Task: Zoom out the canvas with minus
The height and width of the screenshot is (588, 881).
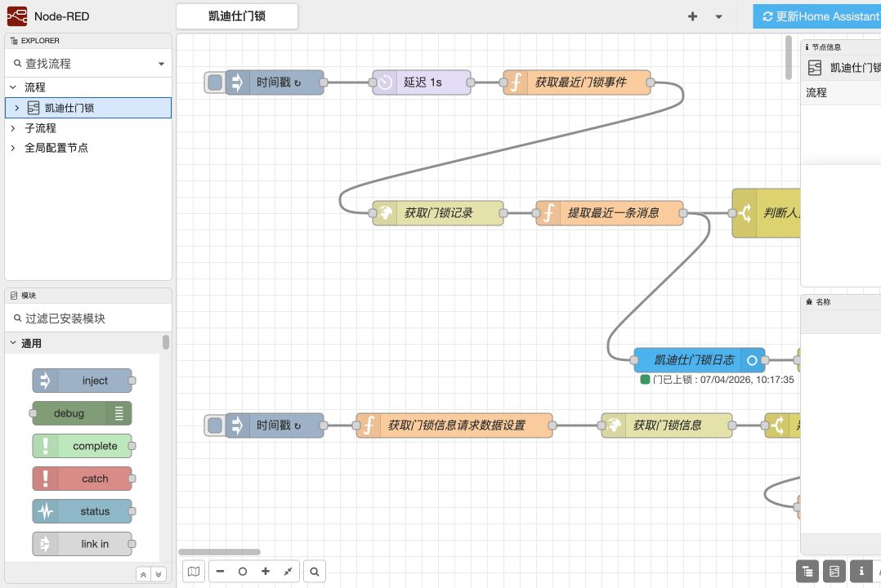Action: coord(221,572)
